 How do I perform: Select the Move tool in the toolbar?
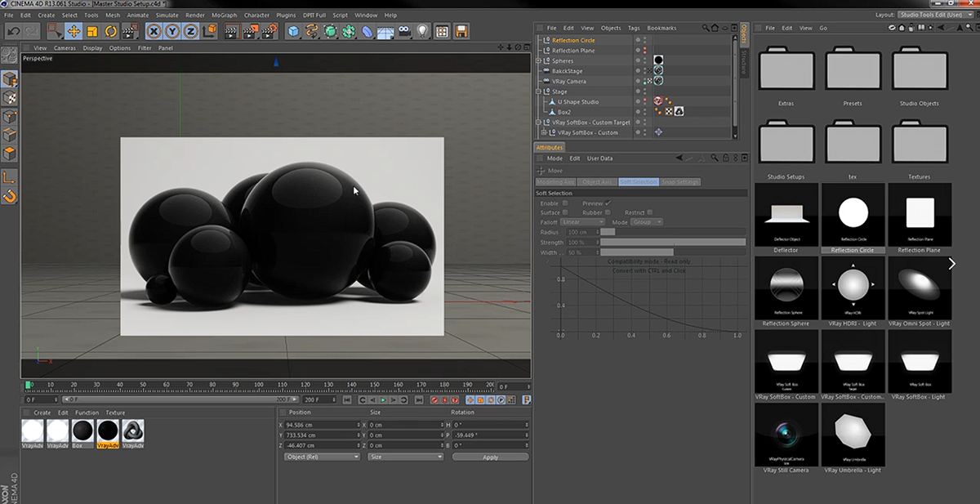coord(73,32)
